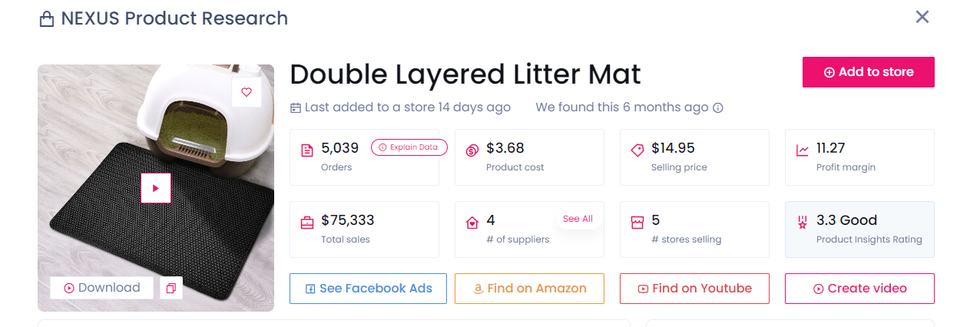This screenshot has height=327, width=980.
Task: Click the copy images icon
Action: (x=171, y=288)
